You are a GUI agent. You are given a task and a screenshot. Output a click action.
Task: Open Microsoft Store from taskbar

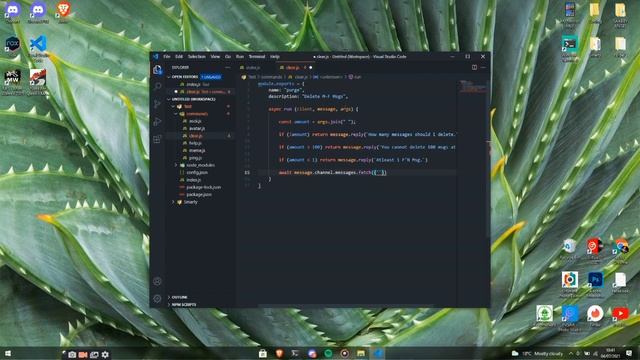[263, 353]
